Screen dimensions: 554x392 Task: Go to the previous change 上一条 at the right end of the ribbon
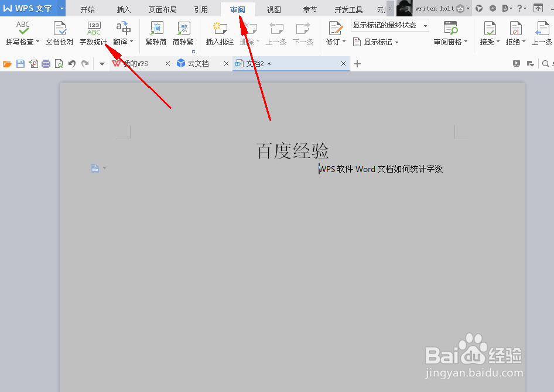point(542,33)
